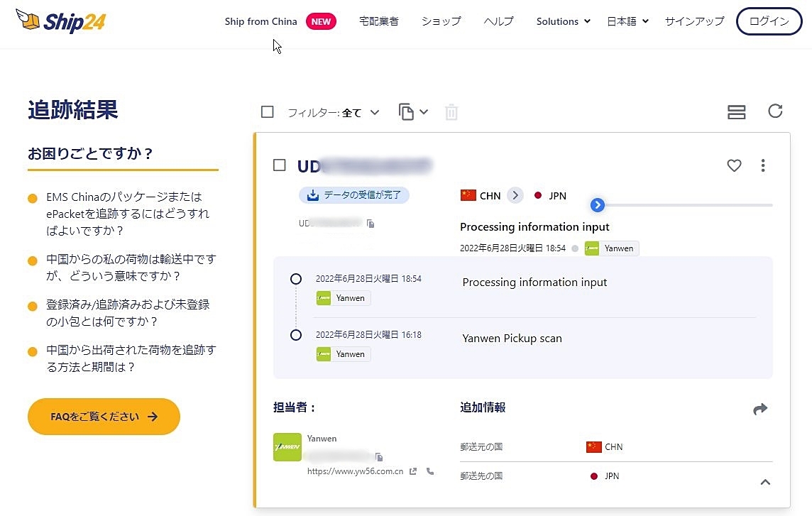Click the trash delete icon
This screenshot has height=516, width=812.
pyautogui.click(x=451, y=112)
